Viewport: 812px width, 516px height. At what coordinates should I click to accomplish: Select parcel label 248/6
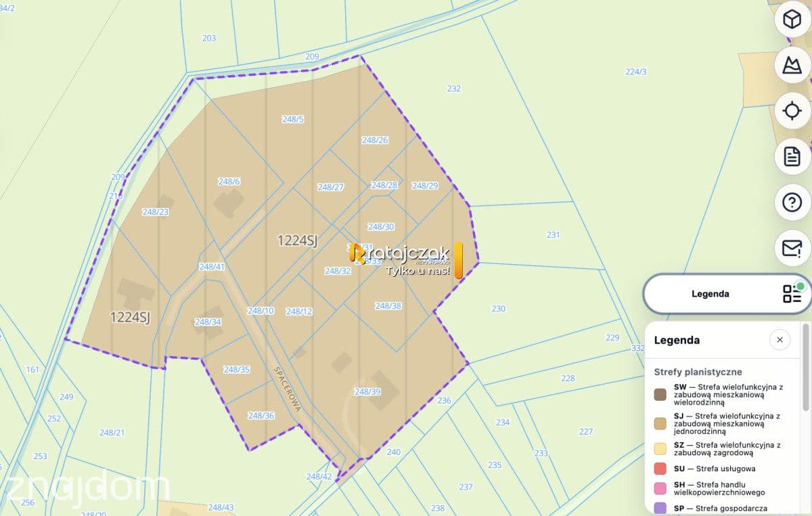[x=229, y=181]
